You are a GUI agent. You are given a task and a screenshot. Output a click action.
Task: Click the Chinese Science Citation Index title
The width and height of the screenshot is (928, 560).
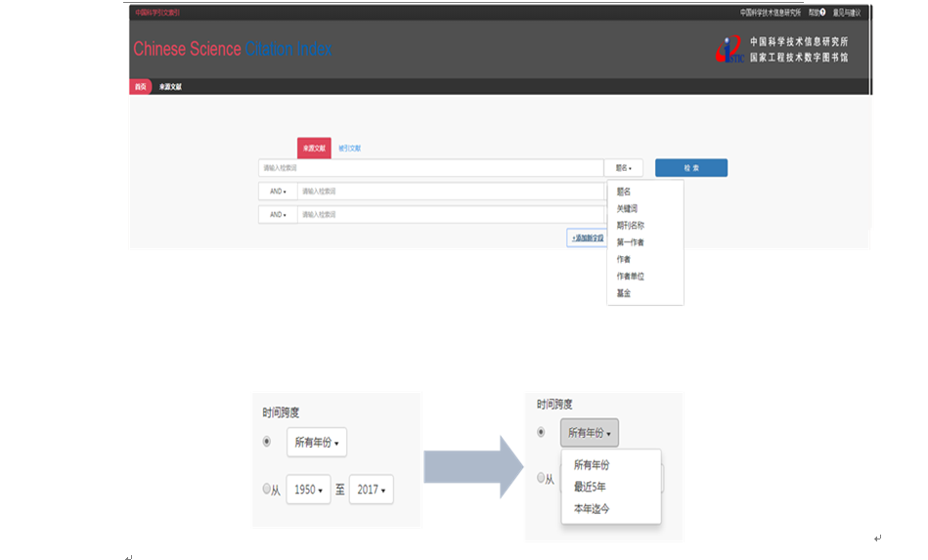tap(233, 49)
